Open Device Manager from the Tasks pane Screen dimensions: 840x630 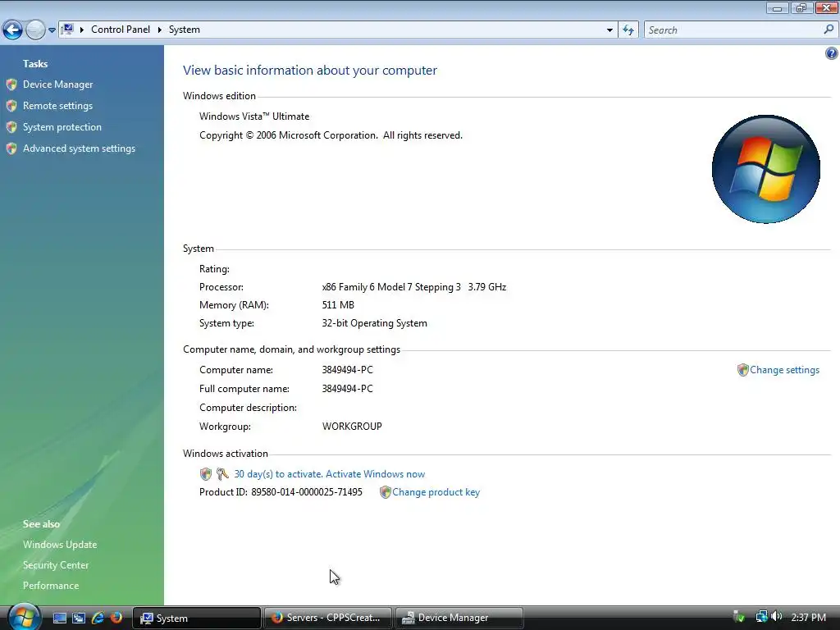[58, 84]
